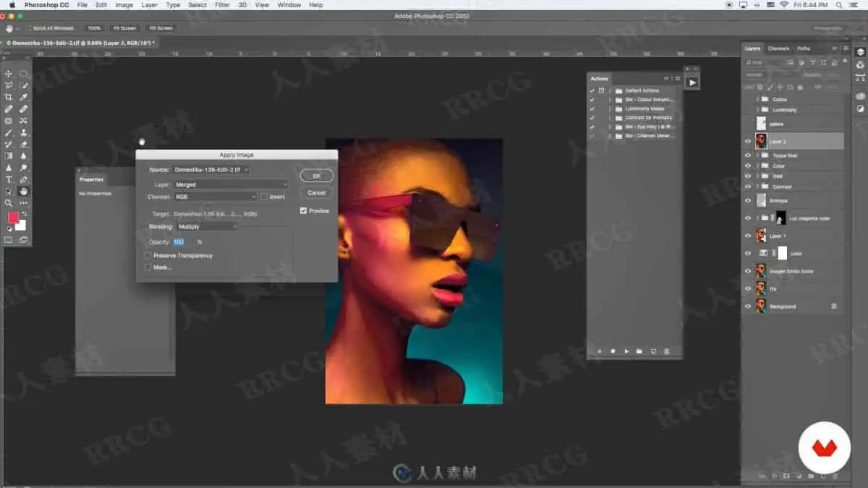Viewport: 868px width, 488px height.
Task: Expand Luminosity Masks action set
Action: (610, 108)
